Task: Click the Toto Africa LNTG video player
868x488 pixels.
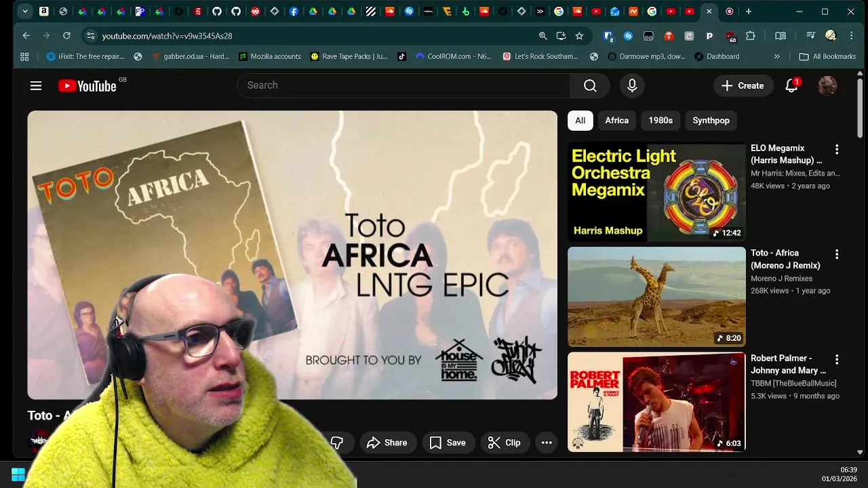Action: pos(292,255)
